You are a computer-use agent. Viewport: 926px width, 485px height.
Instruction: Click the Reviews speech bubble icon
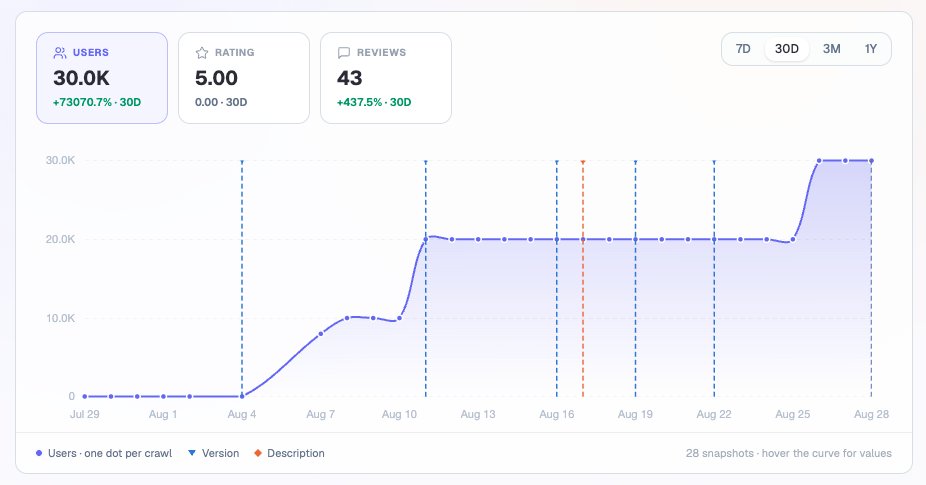click(x=344, y=53)
